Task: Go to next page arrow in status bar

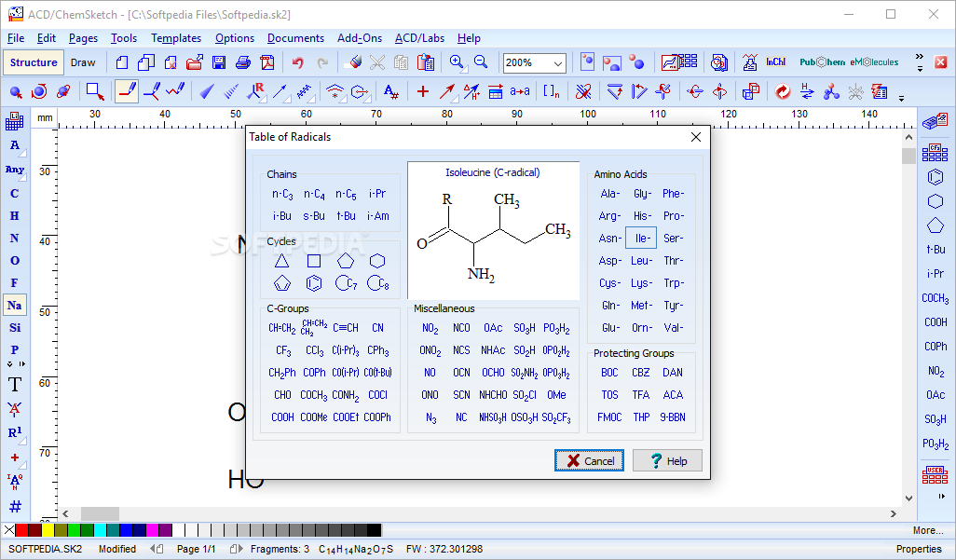Action: pos(236,549)
